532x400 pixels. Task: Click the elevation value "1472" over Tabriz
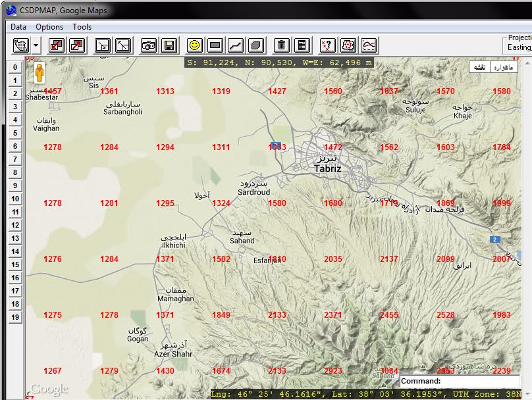(333, 147)
